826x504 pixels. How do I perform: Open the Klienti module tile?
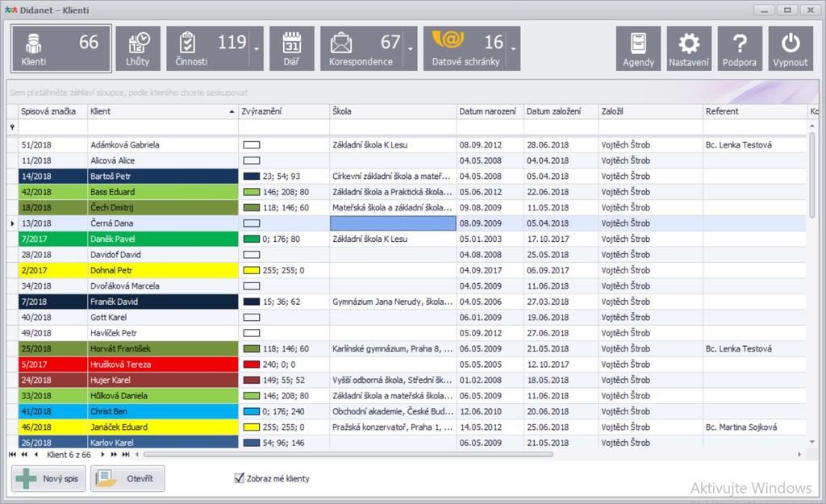tap(61, 48)
